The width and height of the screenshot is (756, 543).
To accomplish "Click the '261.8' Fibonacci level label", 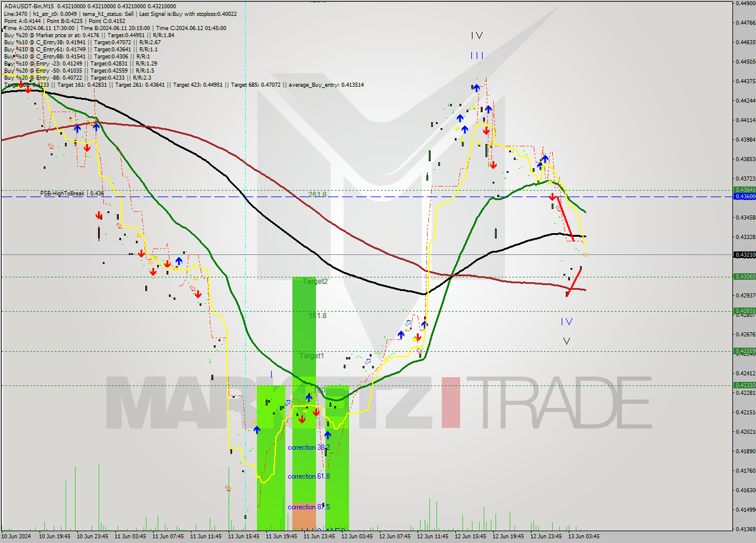I will tap(317, 194).
